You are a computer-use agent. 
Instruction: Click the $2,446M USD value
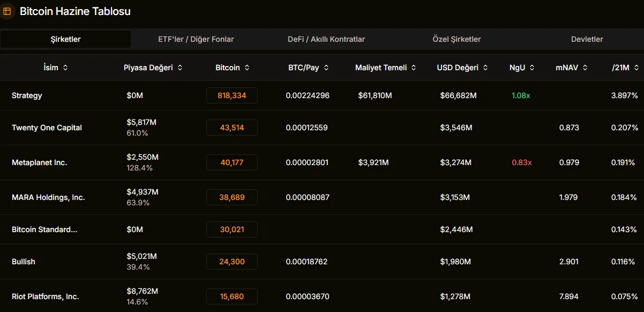[456, 229]
